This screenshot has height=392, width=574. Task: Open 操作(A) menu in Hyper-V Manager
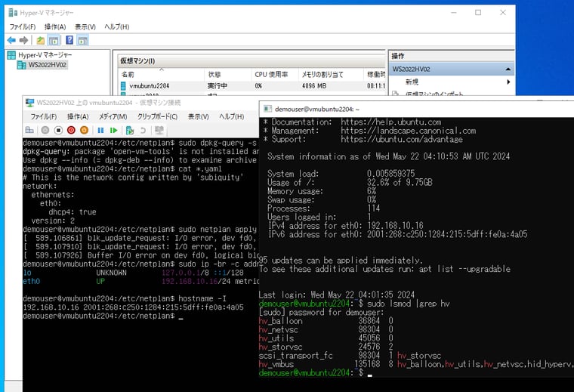pos(55,26)
